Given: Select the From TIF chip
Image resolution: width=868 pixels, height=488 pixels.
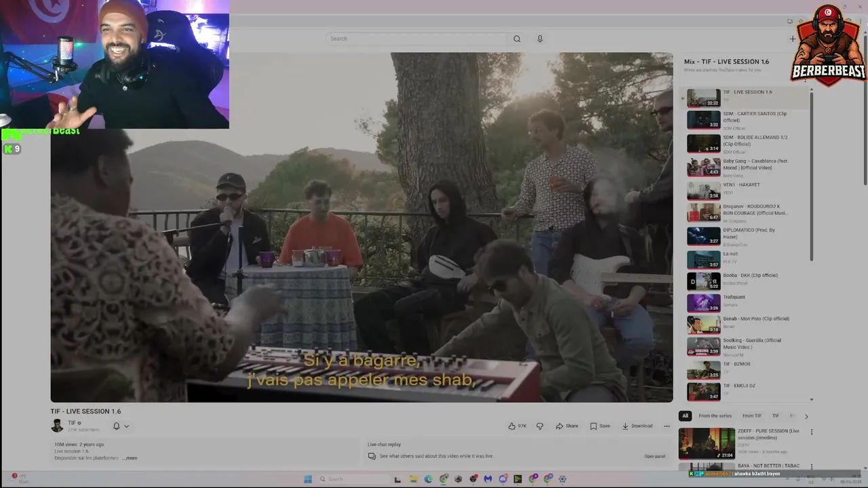Looking at the screenshot, I should [x=751, y=416].
